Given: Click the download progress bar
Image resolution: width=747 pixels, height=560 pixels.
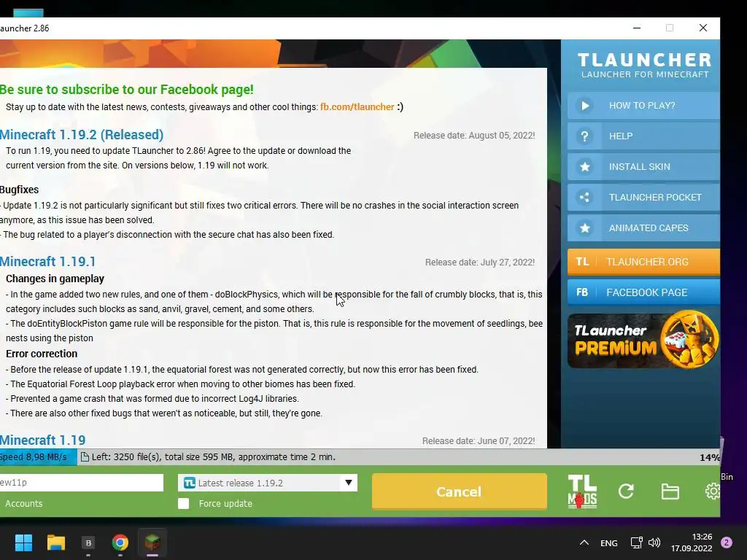Looking at the screenshot, I should [360, 457].
